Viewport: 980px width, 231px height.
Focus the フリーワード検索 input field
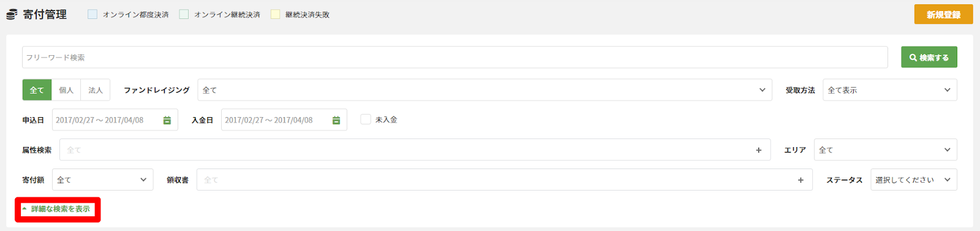[454, 58]
